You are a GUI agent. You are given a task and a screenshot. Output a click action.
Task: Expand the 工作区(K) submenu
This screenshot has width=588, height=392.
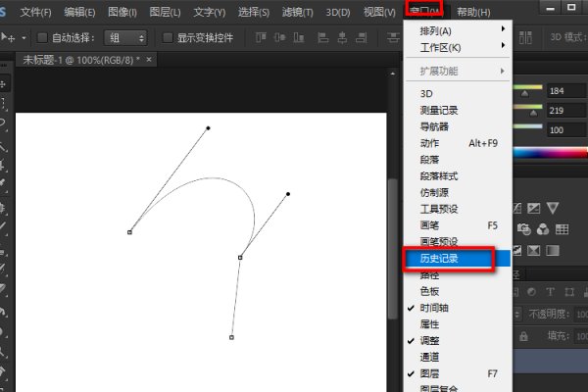coord(459,47)
